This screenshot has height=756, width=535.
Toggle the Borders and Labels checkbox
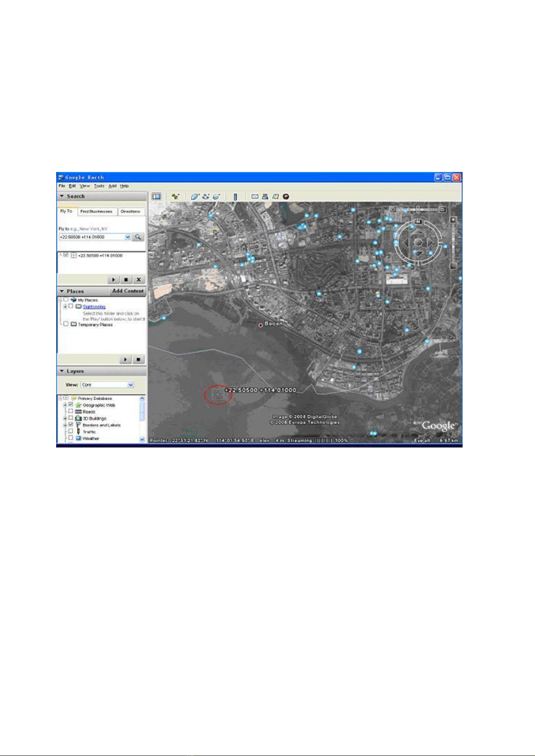[x=71, y=424]
